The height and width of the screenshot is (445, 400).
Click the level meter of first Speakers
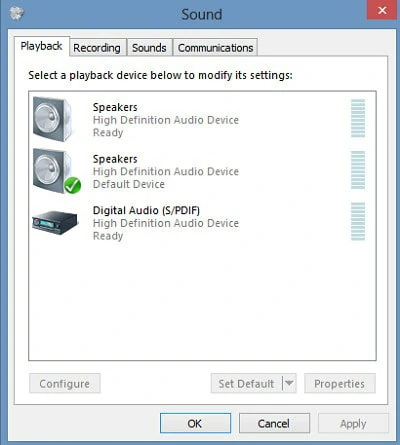[358, 118]
